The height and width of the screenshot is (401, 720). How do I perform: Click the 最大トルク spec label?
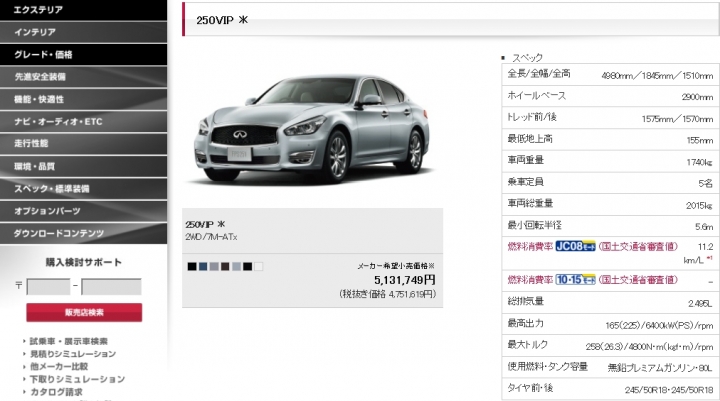click(528, 345)
